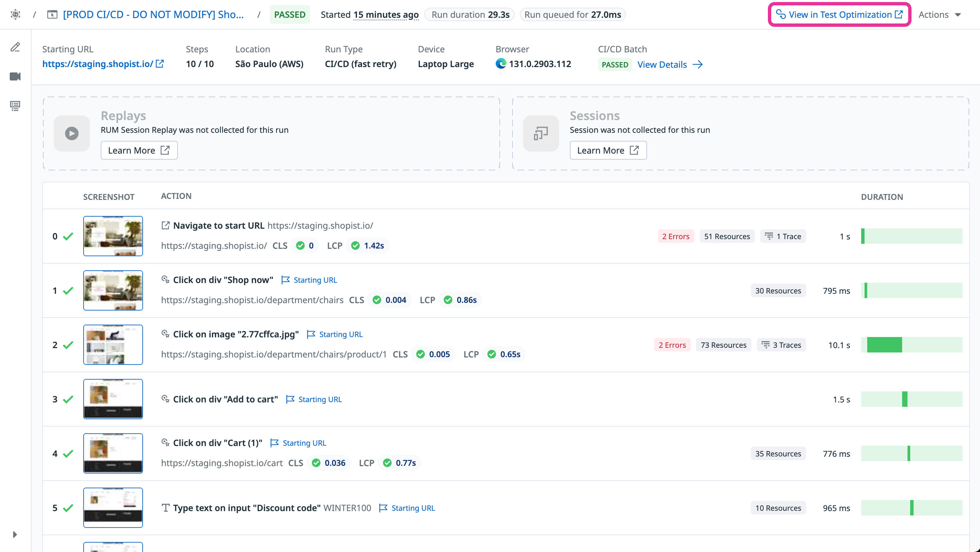Image resolution: width=980 pixels, height=552 pixels.
Task: Open screenshot thumbnail for step 5
Action: [113, 508]
